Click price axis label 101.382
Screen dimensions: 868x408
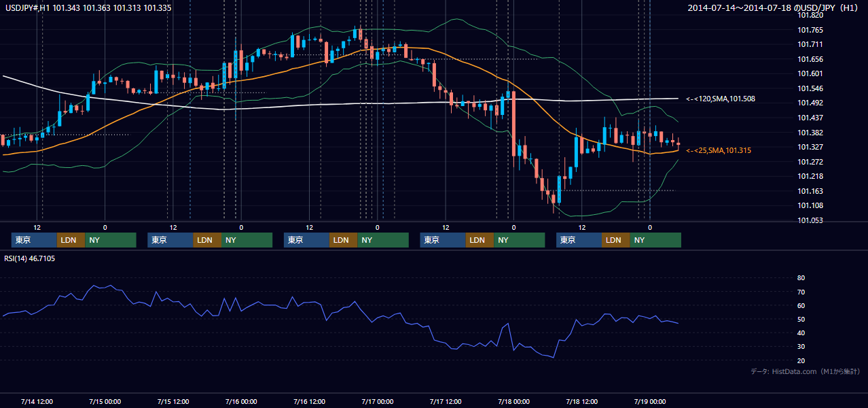point(810,133)
